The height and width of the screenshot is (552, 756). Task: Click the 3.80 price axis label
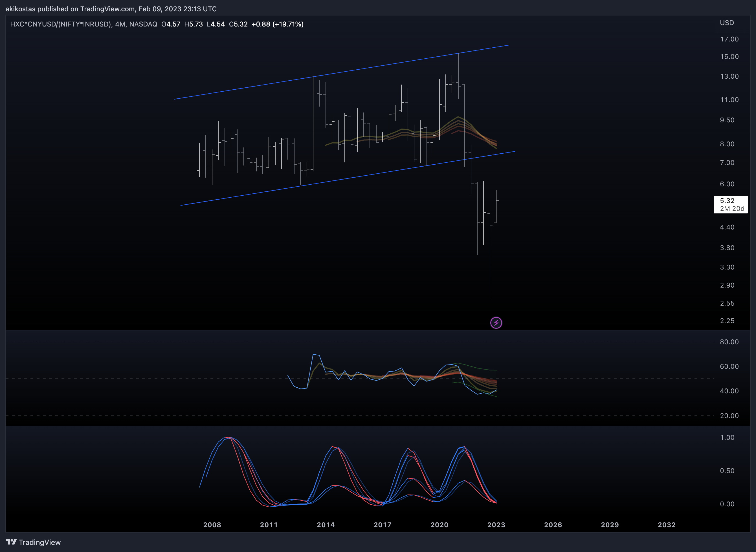pos(727,248)
